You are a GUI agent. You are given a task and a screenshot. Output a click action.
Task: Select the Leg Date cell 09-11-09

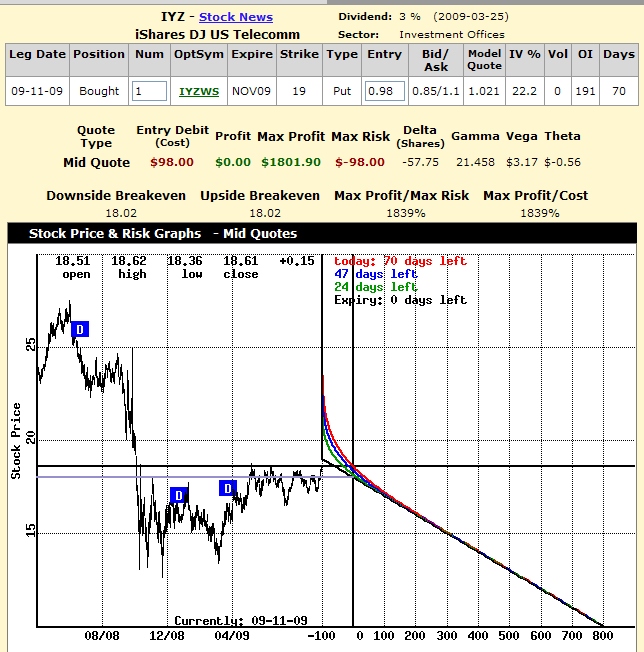click(x=37, y=91)
